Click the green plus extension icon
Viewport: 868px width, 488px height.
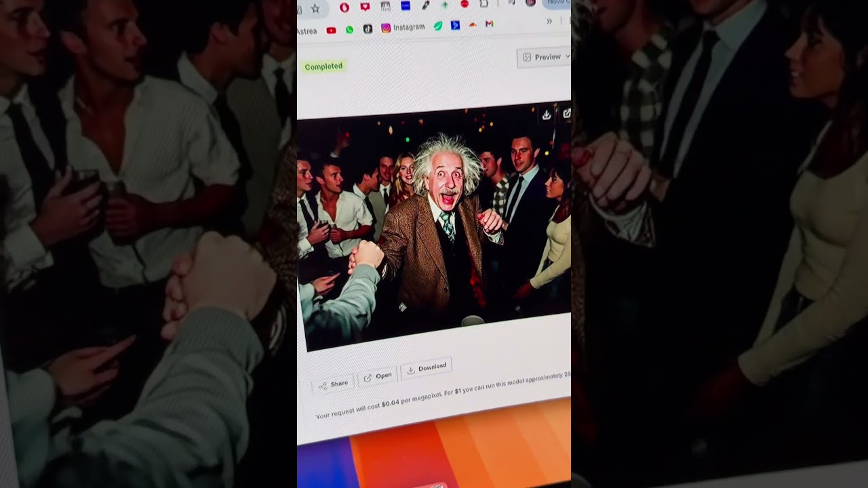click(x=445, y=5)
